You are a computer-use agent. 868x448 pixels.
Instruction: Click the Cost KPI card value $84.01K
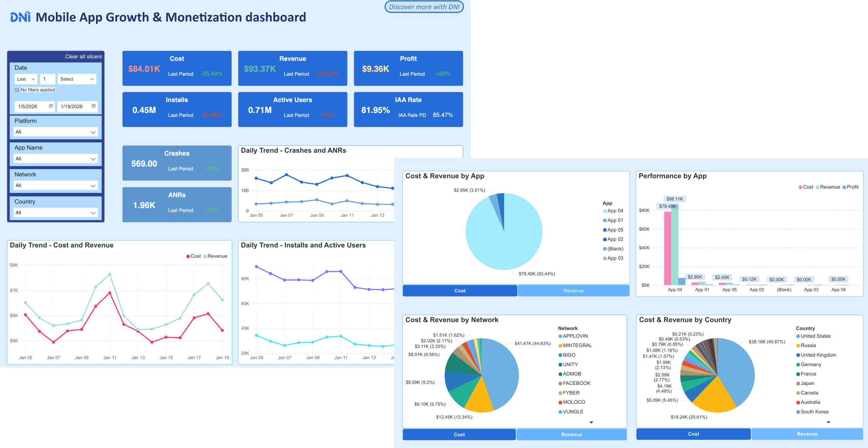[x=144, y=69]
